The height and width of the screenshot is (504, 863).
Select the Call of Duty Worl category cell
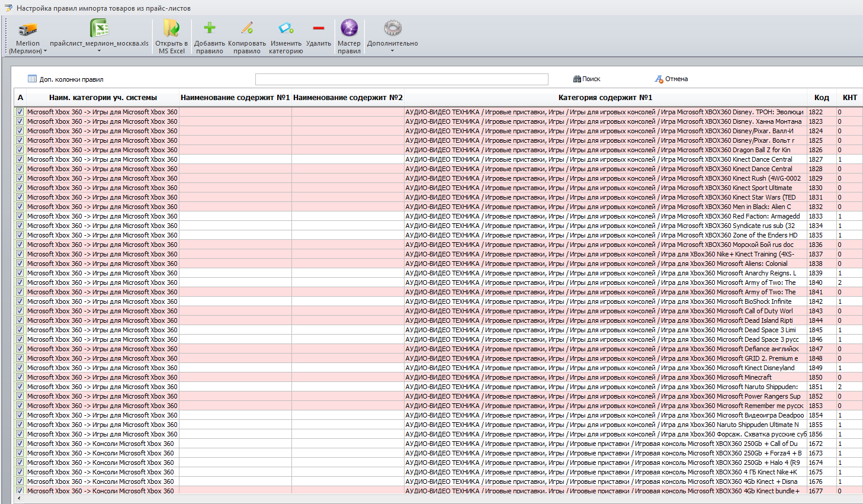pos(605,311)
